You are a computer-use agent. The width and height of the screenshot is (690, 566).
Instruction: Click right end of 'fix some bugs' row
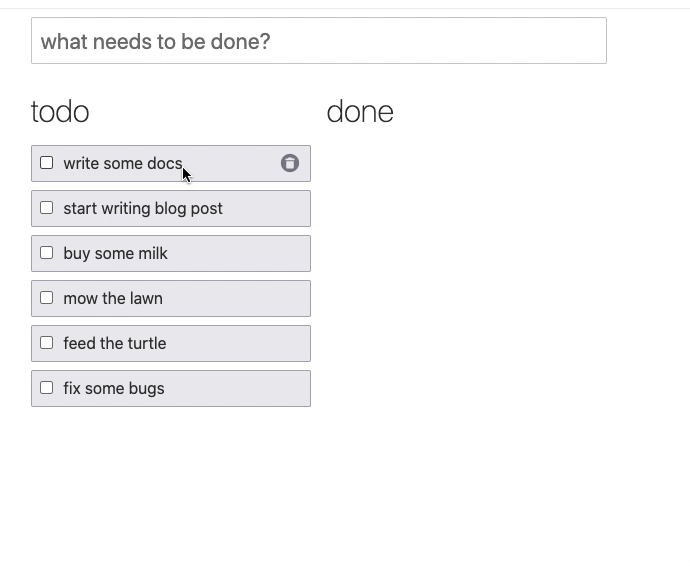(x=290, y=388)
